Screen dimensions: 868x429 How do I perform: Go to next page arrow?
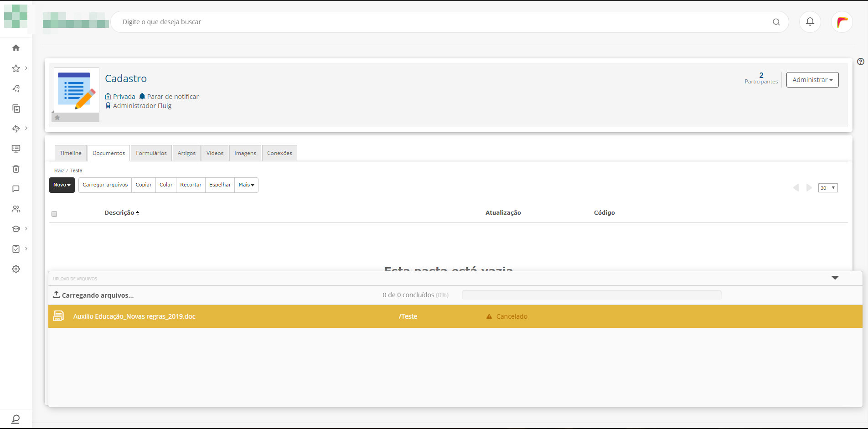809,188
